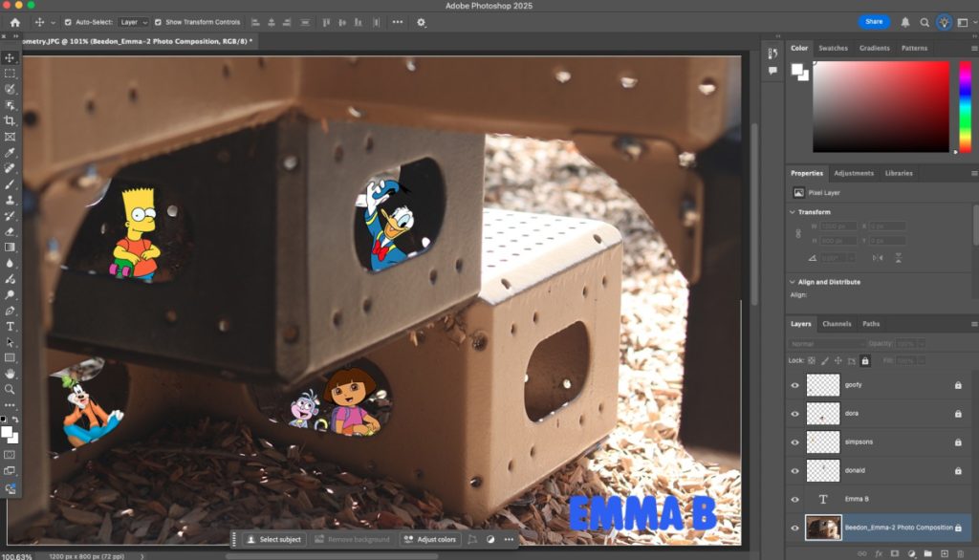
Task: Open the Auto-Select Layer dropdown
Action: click(133, 22)
